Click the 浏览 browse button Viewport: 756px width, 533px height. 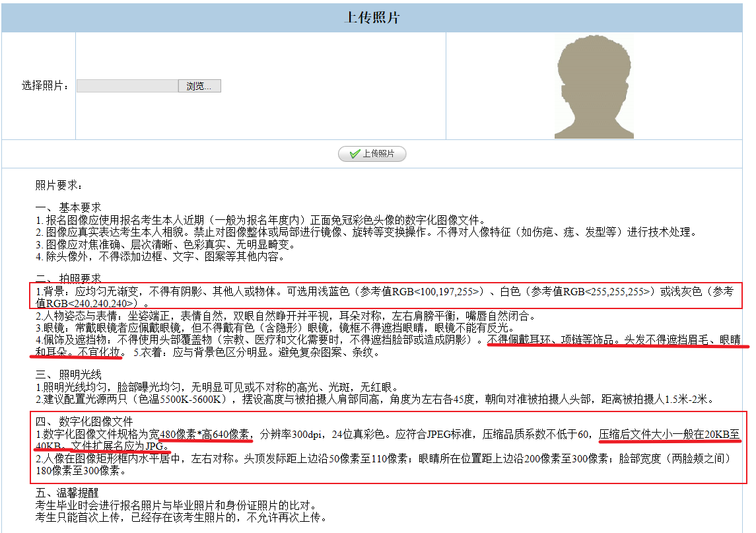click(x=199, y=85)
